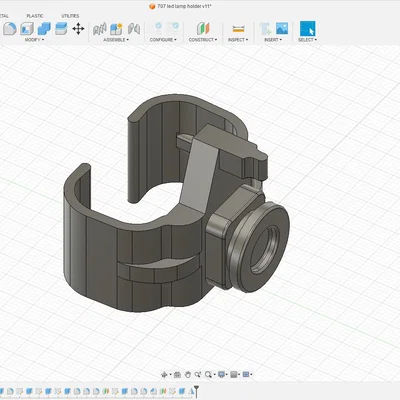Open Display Settings monitor icon
The height and width of the screenshot is (400, 400).
(x=221, y=375)
